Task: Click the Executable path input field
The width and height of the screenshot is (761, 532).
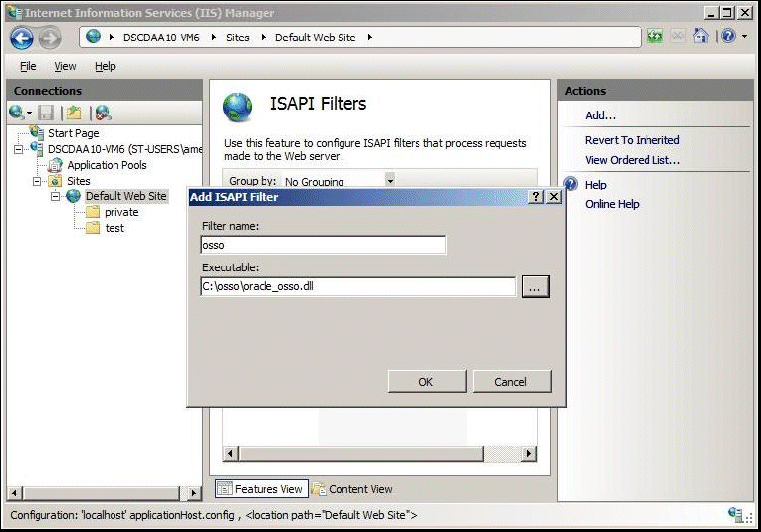Action: (358, 286)
